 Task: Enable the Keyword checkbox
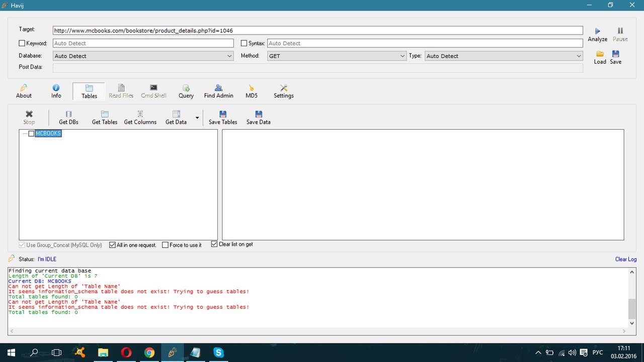(22, 43)
